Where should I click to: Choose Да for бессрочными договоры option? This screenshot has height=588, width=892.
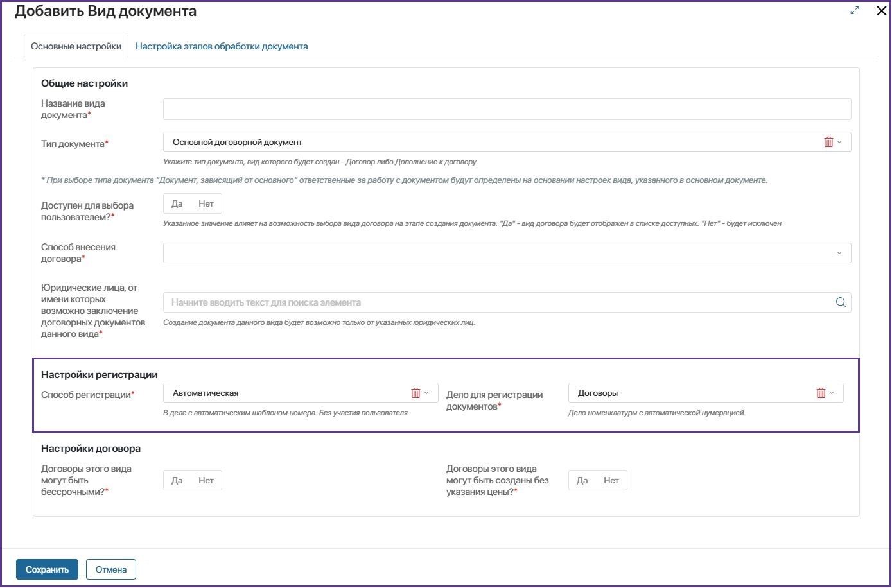point(177,480)
